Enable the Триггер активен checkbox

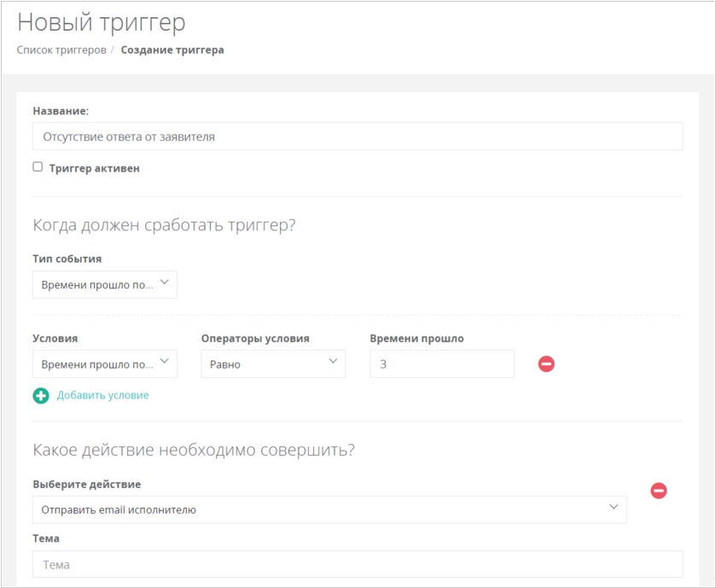click(38, 167)
